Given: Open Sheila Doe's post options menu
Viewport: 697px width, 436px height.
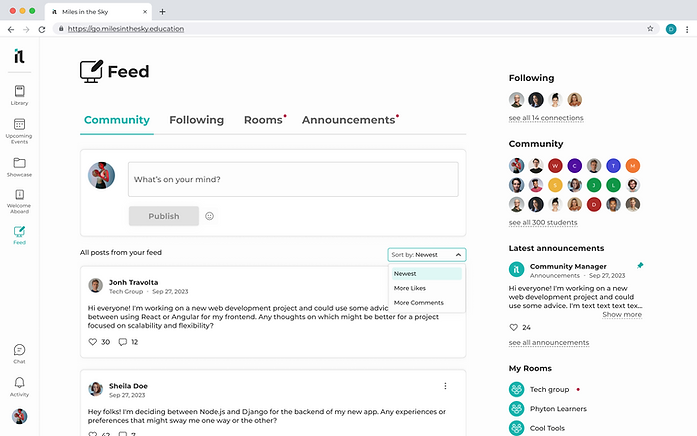Looking at the screenshot, I should tap(445, 386).
